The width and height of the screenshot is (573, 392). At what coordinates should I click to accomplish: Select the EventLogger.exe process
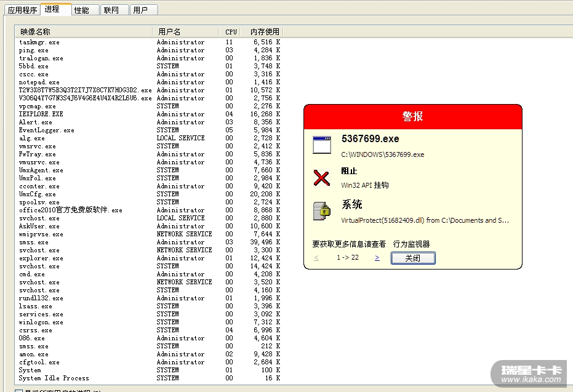[149, 130]
